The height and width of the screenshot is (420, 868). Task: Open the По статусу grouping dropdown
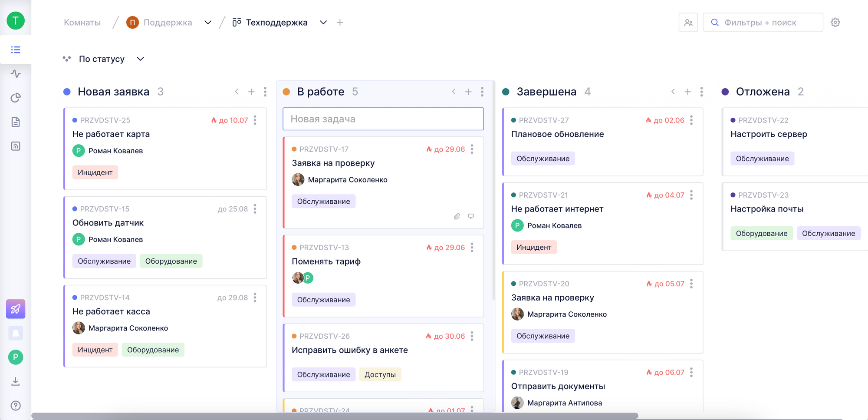(140, 59)
